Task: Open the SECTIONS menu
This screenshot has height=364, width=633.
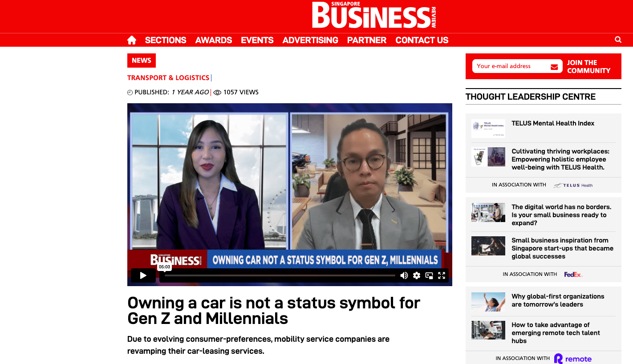Action: [166, 40]
